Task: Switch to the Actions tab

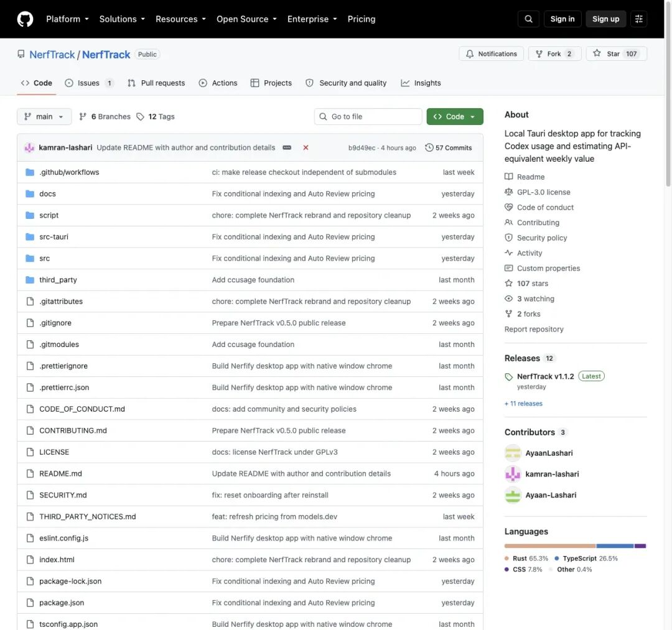Action: tap(218, 83)
